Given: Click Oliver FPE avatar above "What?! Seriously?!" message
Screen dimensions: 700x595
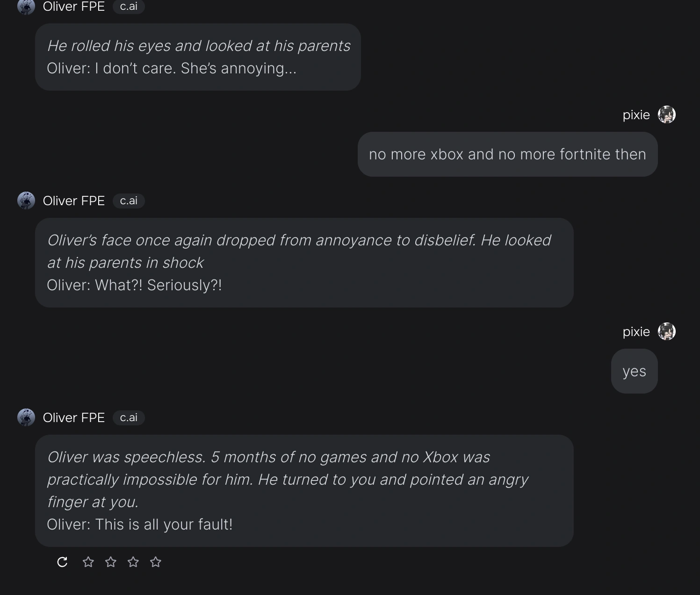Looking at the screenshot, I should 26,201.
